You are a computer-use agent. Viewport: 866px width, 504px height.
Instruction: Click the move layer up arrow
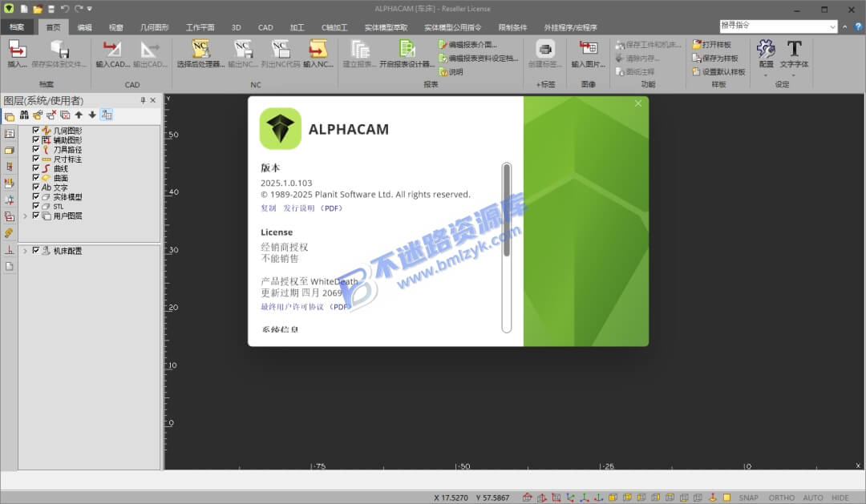pyautogui.click(x=79, y=115)
